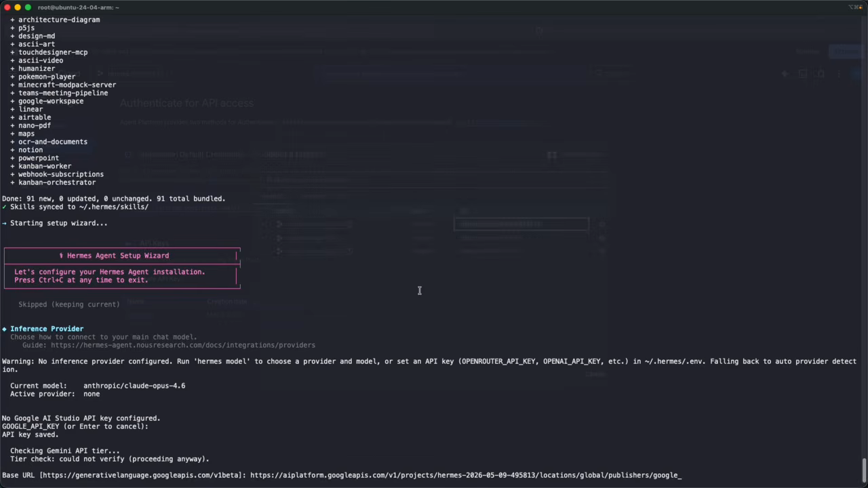Select the maps skill line
Screen dimensions: 868x488
22,134
